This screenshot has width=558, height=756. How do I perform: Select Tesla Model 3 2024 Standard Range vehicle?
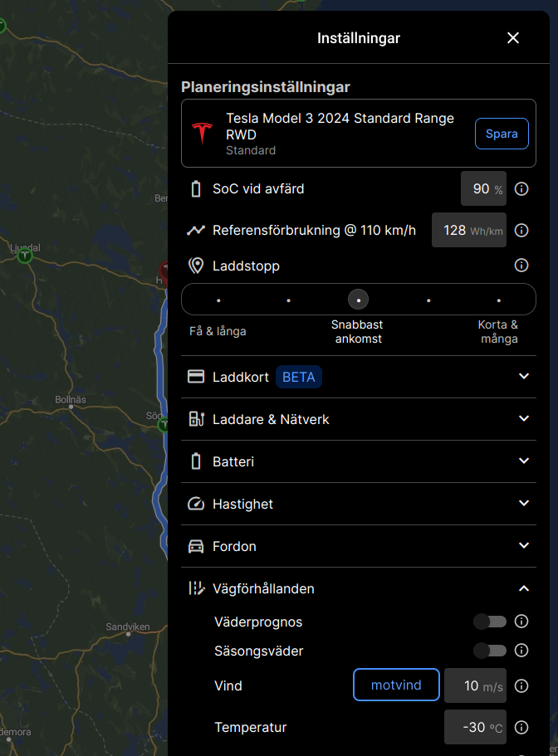click(x=359, y=133)
